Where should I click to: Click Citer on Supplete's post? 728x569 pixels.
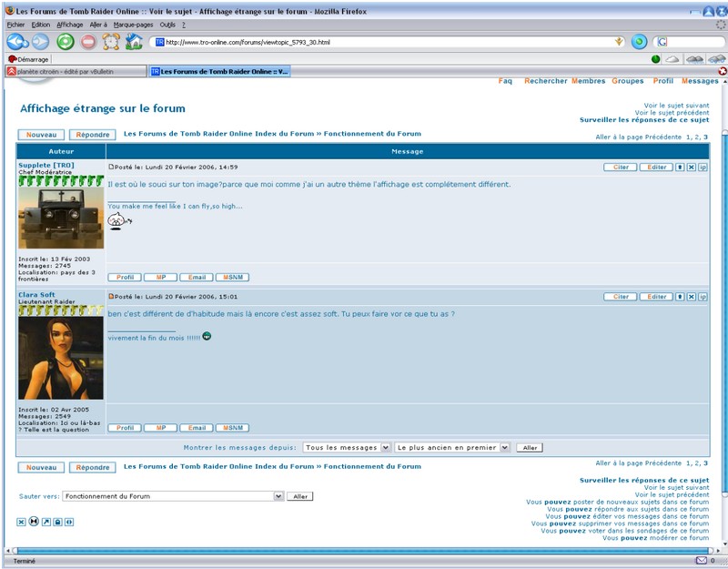[621, 168]
